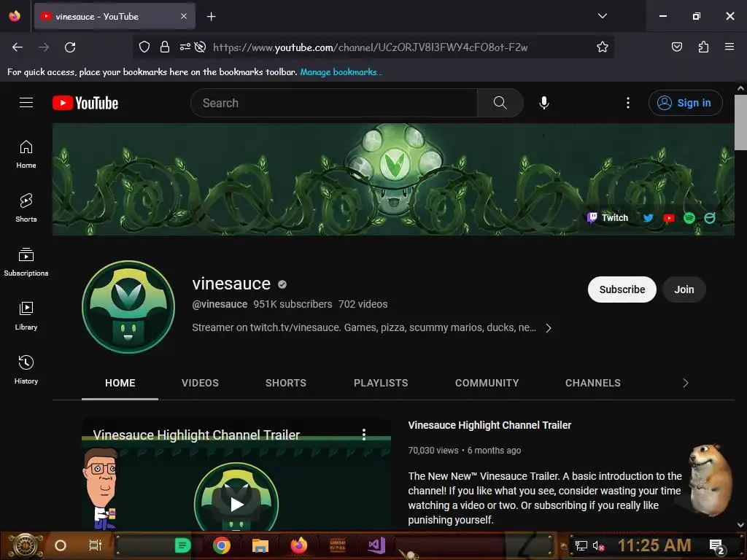Open History from the sidebar
The height and width of the screenshot is (560, 747).
[x=26, y=370]
